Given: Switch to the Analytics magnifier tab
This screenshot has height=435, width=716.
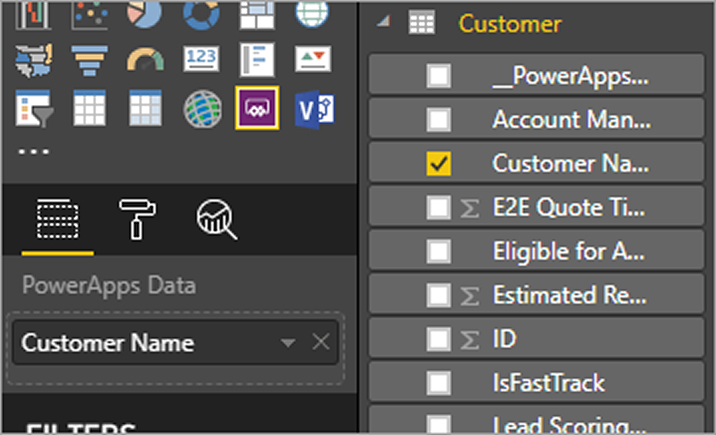Looking at the screenshot, I should click(x=217, y=219).
